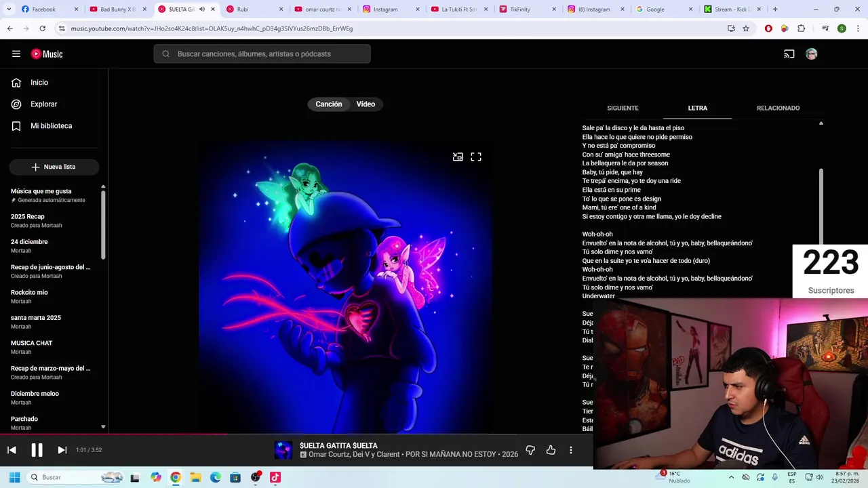The image size is (868, 488).
Task: Pause the current song
Action: (37, 450)
